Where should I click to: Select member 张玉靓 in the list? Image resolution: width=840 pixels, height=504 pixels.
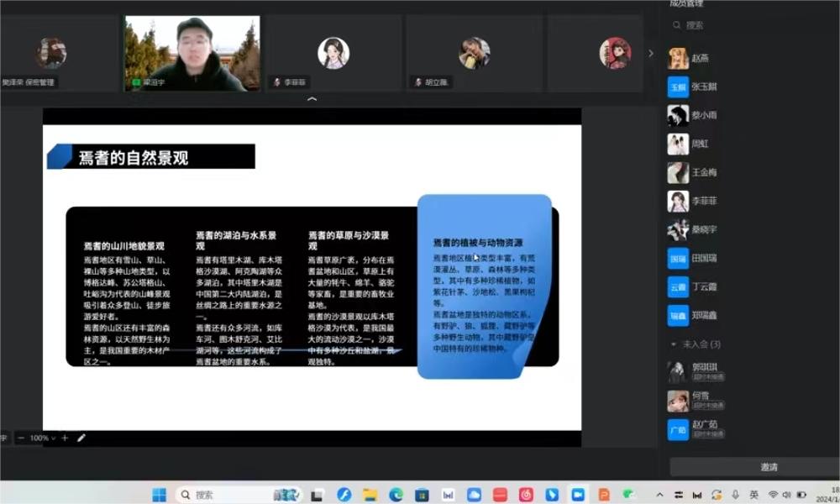click(x=704, y=87)
